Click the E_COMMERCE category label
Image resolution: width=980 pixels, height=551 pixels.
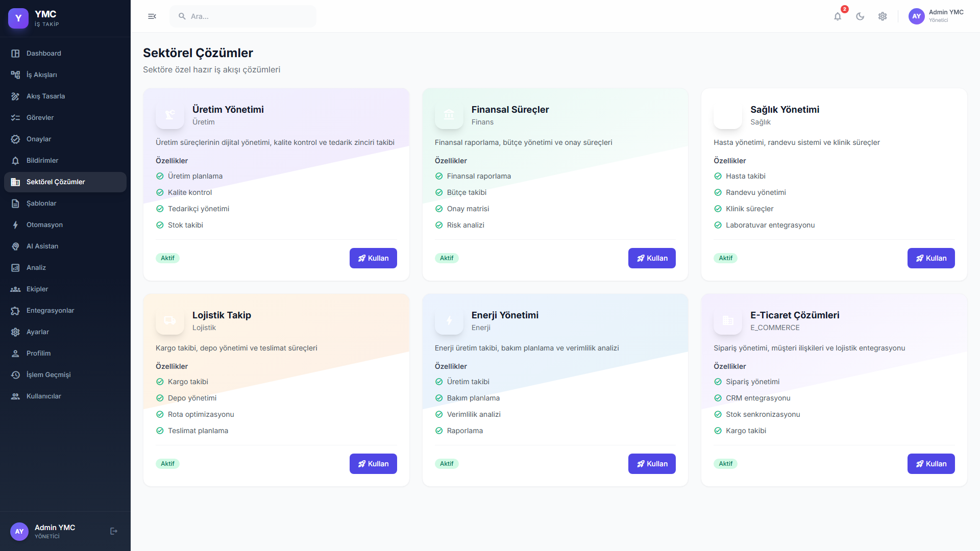coord(775,328)
